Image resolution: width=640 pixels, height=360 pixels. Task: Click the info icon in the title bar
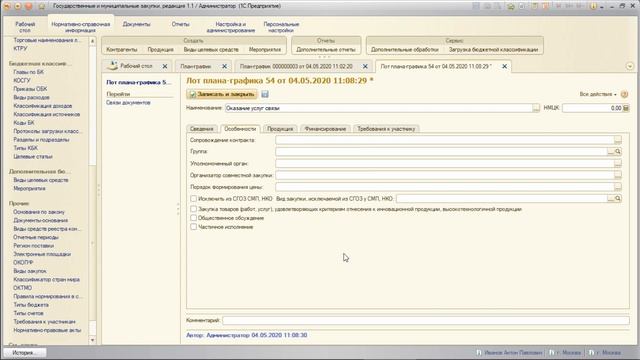tap(593, 6)
